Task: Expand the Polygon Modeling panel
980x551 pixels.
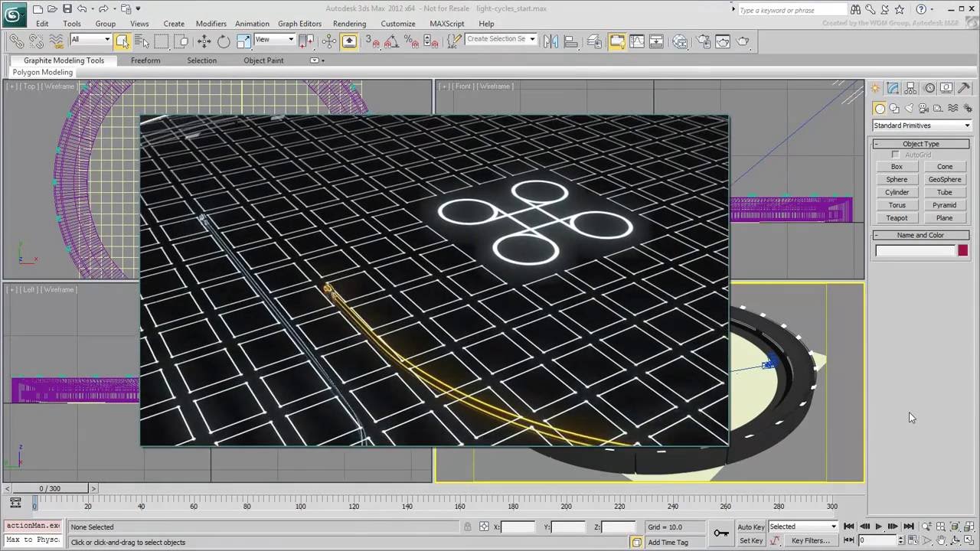Action: pos(43,72)
